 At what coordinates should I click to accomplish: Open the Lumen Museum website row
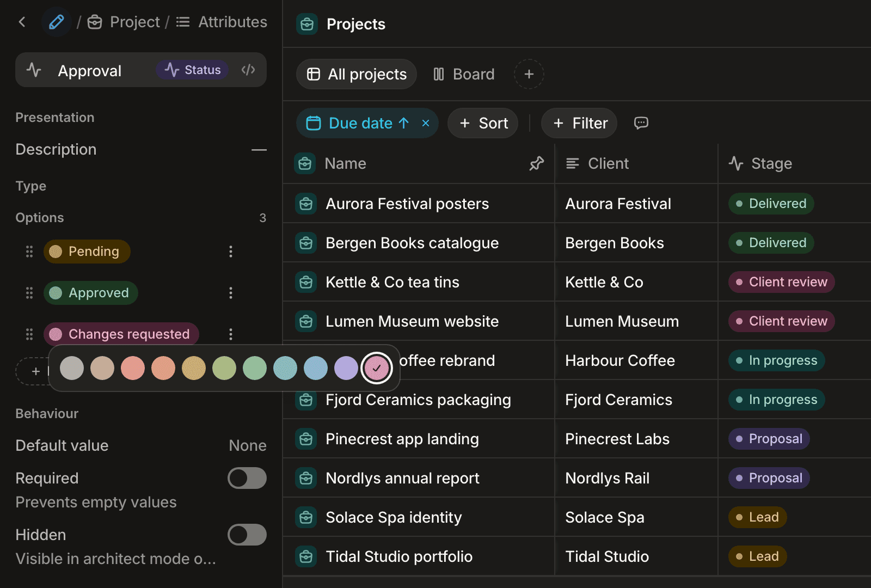coord(412,321)
